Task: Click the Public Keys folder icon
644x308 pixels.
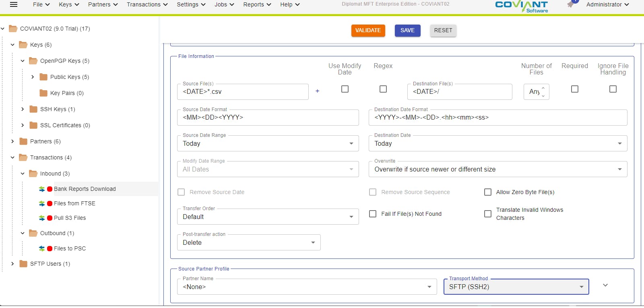Action: (43, 77)
